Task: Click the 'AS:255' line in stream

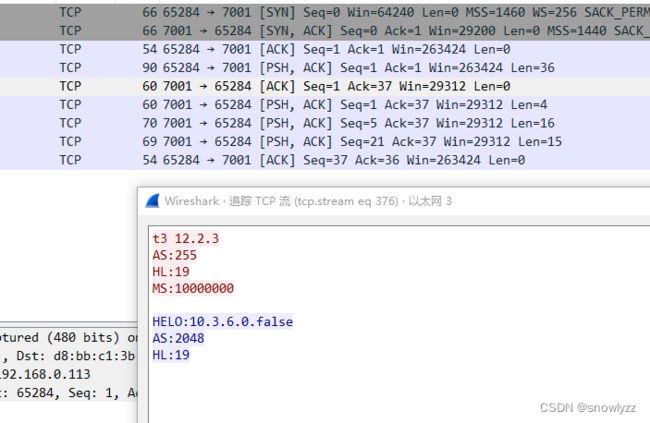Action: (x=175, y=255)
